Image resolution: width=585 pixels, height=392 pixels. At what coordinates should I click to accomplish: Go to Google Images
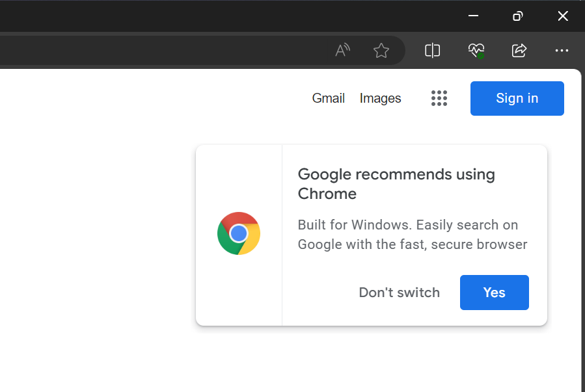coord(380,98)
